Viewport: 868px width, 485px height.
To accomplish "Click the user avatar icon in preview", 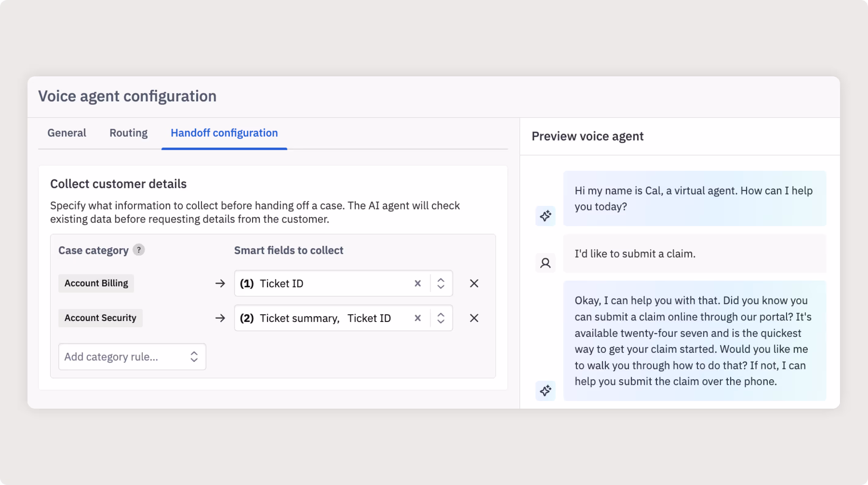I will point(545,263).
